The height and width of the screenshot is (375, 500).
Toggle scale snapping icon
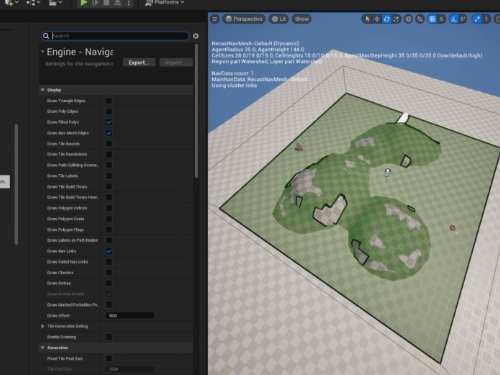tap(477, 19)
